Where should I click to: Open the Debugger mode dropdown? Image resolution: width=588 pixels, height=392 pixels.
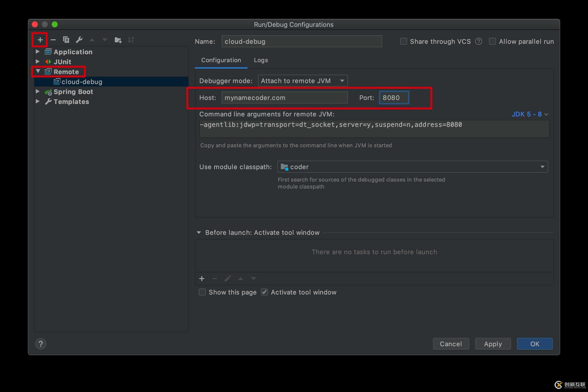click(303, 81)
